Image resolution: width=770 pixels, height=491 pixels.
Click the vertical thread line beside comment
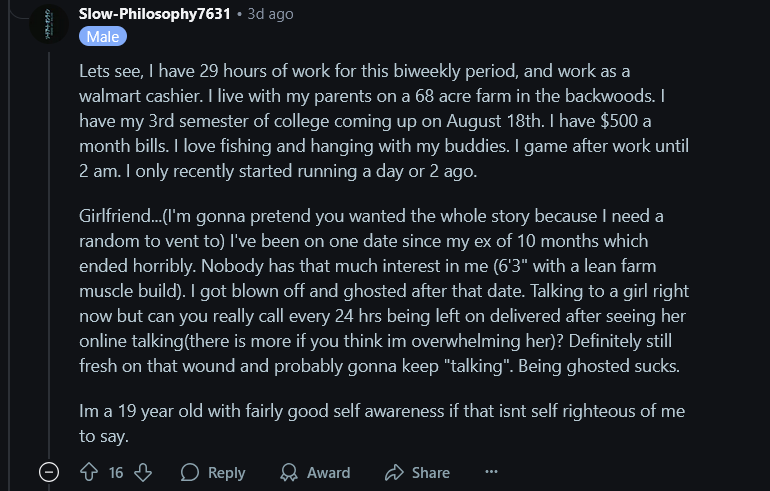49,255
